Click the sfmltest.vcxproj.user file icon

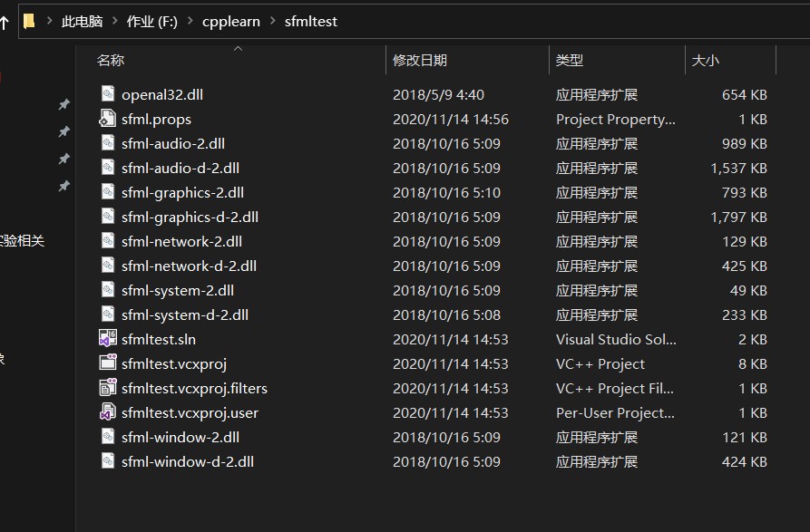coord(107,411)
